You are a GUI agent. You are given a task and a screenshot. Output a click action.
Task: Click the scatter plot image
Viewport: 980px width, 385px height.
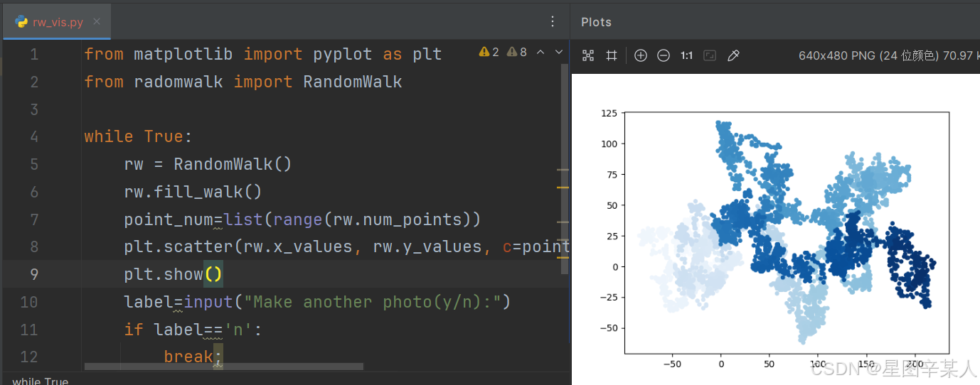(776, 230)
